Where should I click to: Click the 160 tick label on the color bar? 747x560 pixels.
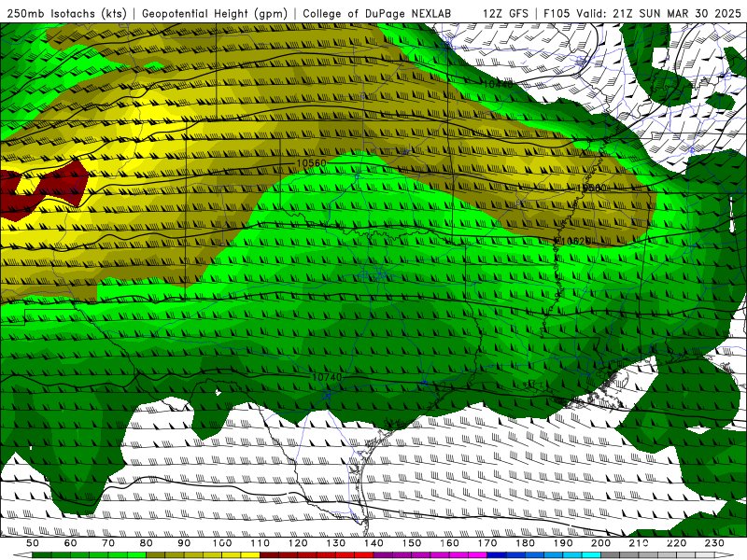click(x=449, y=543)
